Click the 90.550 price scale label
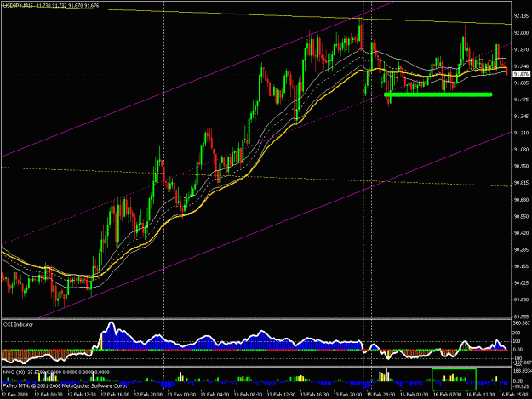 [x=521, y=216]
